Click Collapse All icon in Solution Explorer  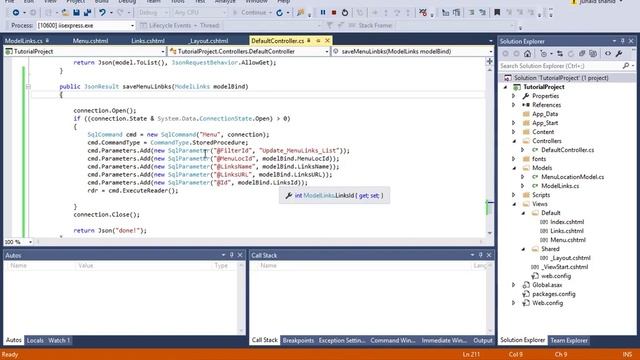tap(582, 53)
